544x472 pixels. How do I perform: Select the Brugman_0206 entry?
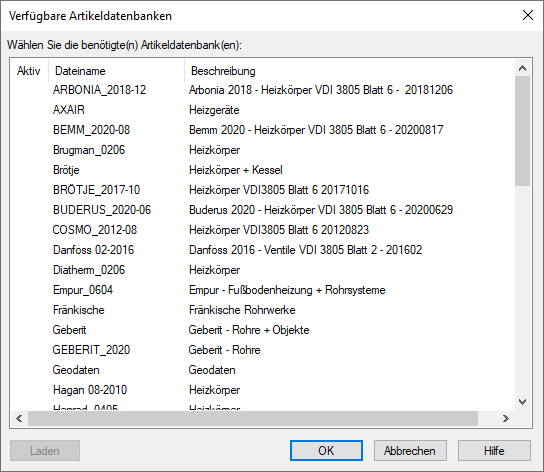[x=89, y=150]
